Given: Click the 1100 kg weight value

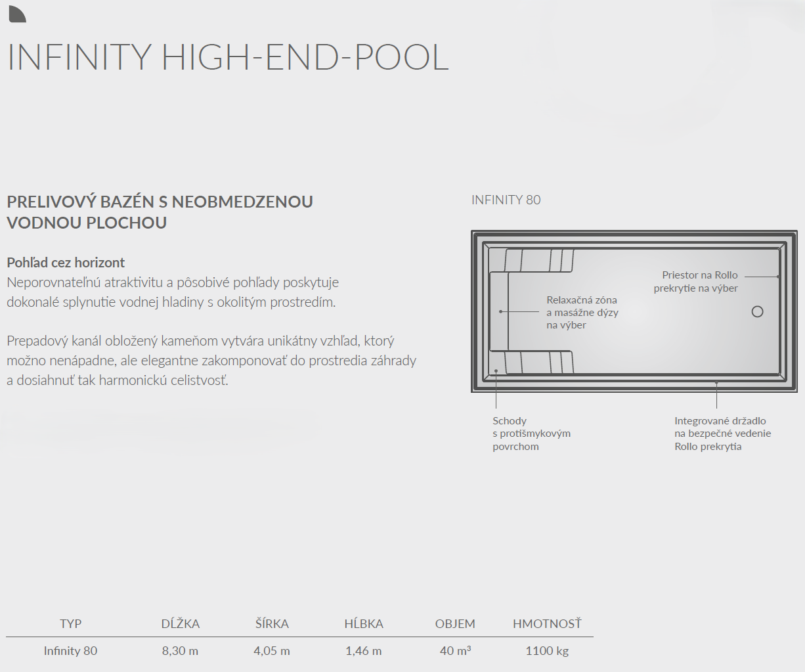Looking at the screenshot, I should [547, 651].
